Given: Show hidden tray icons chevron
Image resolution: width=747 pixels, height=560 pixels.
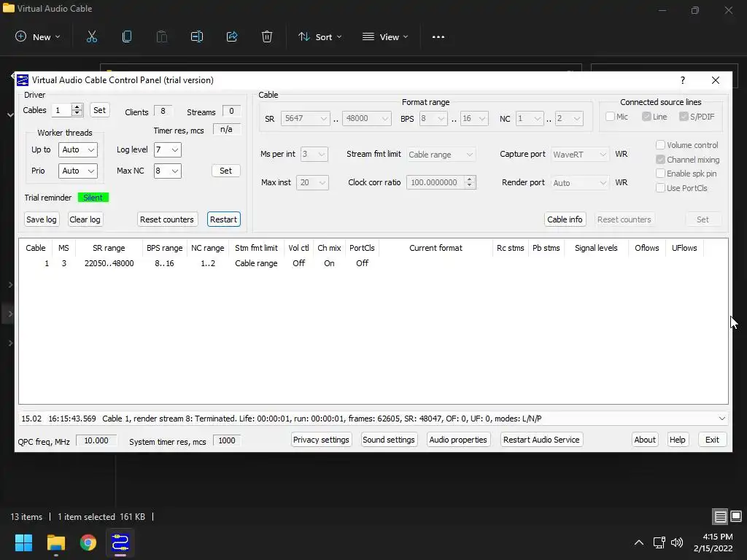Looking at the screenshot, I should pyautogui.click(x=639, y=542).
